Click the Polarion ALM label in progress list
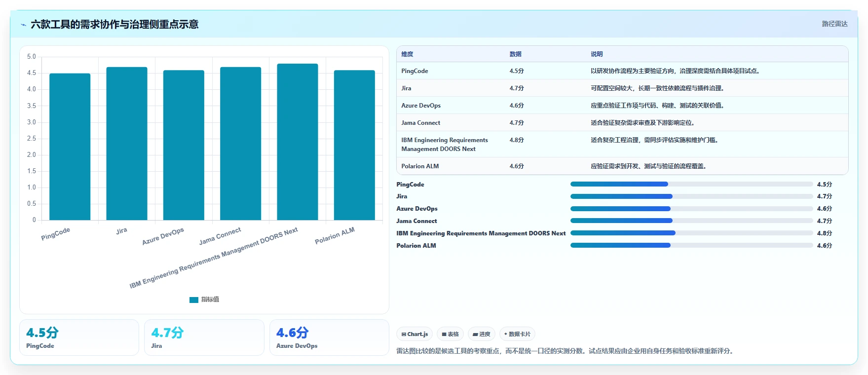Viewport: 868px width, 375px height. [416, 246]
